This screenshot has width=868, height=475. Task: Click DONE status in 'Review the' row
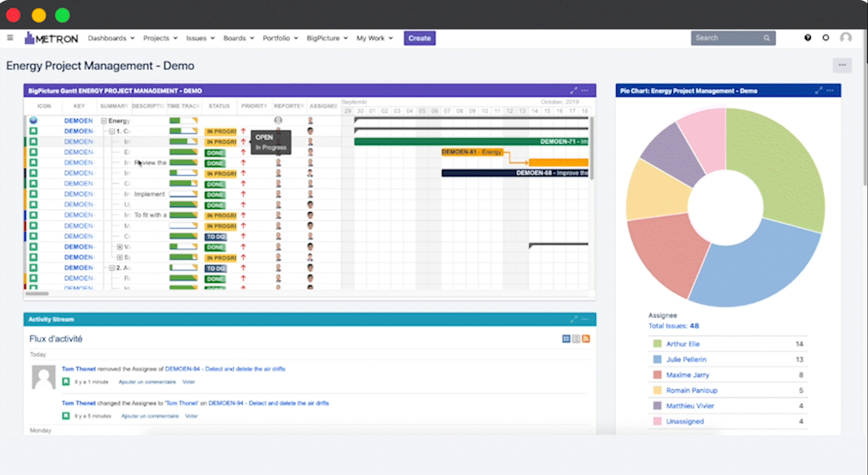215,163
